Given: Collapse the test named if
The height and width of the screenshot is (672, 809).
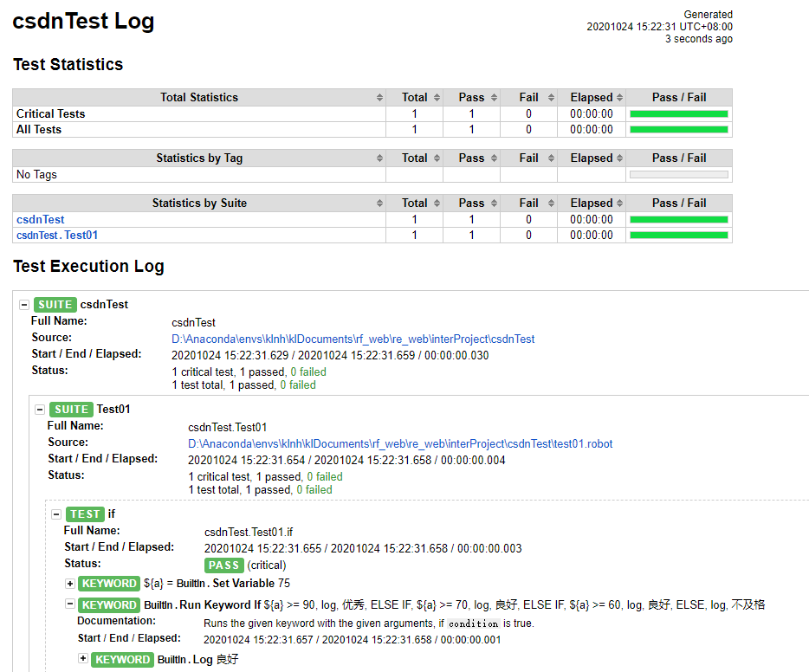Looking at the screenshot, I should point(56,514).
